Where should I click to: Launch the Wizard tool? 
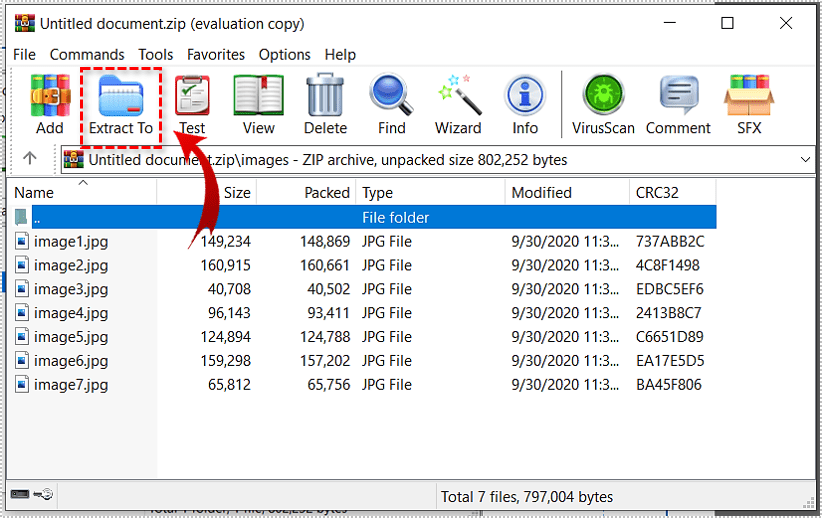coord(458,104)
